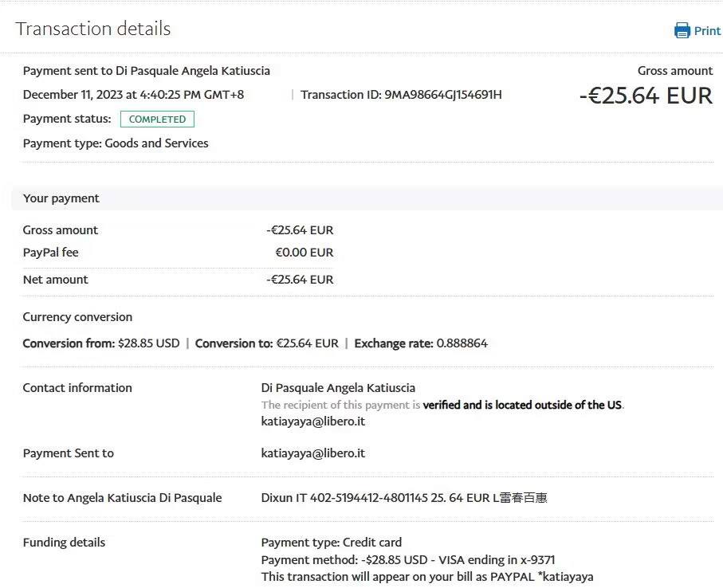Click the transaction ID 9MA98664GJ154691H
723x588 pixels.
click(443, 95)
